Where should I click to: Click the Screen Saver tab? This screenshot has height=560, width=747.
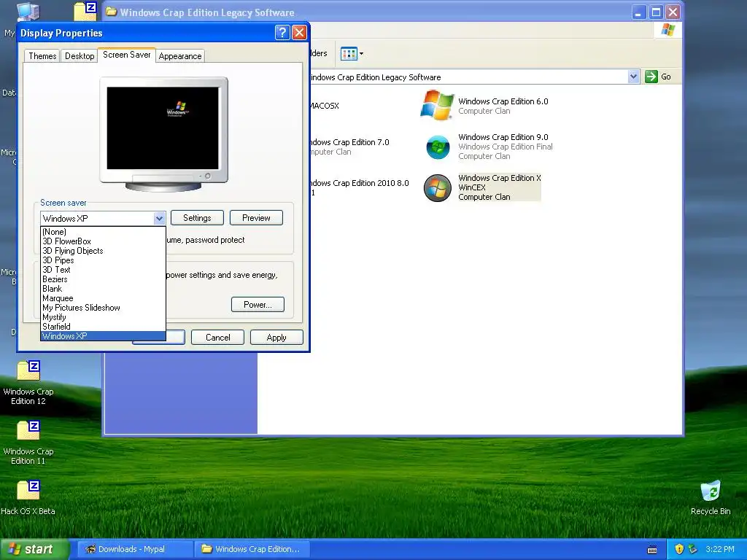[127, 55]
